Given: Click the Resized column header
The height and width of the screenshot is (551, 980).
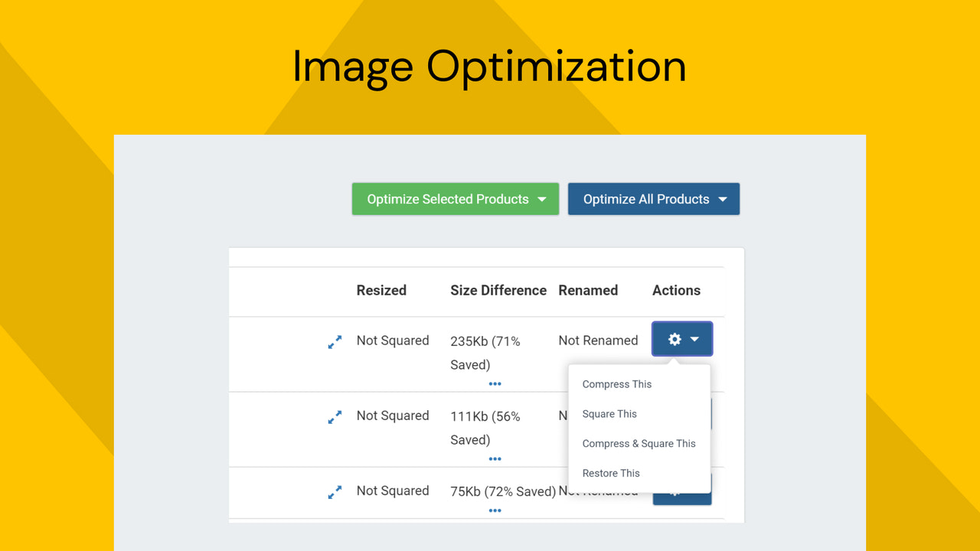Looking at the screenshot, I should pyautogui.click(x=381, y=290).
